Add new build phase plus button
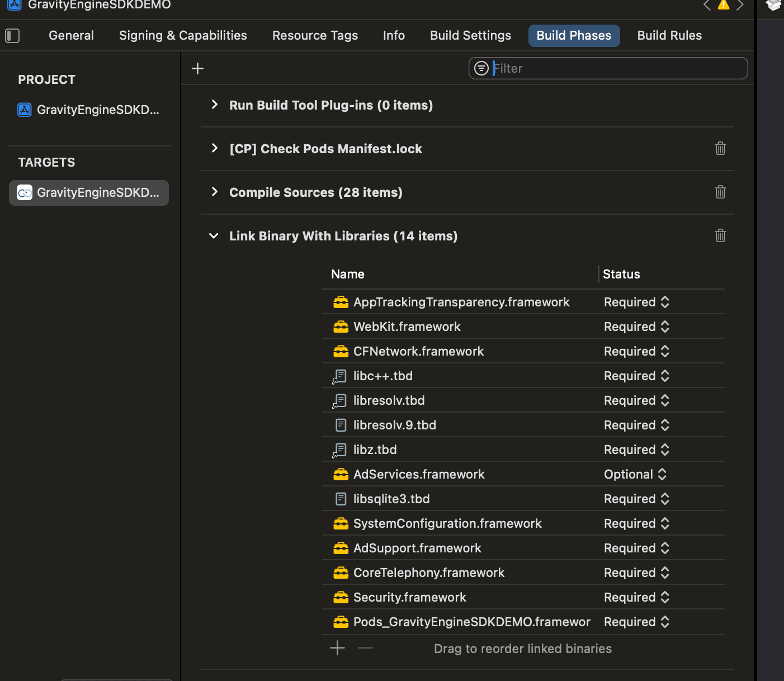 coord(197,69)
